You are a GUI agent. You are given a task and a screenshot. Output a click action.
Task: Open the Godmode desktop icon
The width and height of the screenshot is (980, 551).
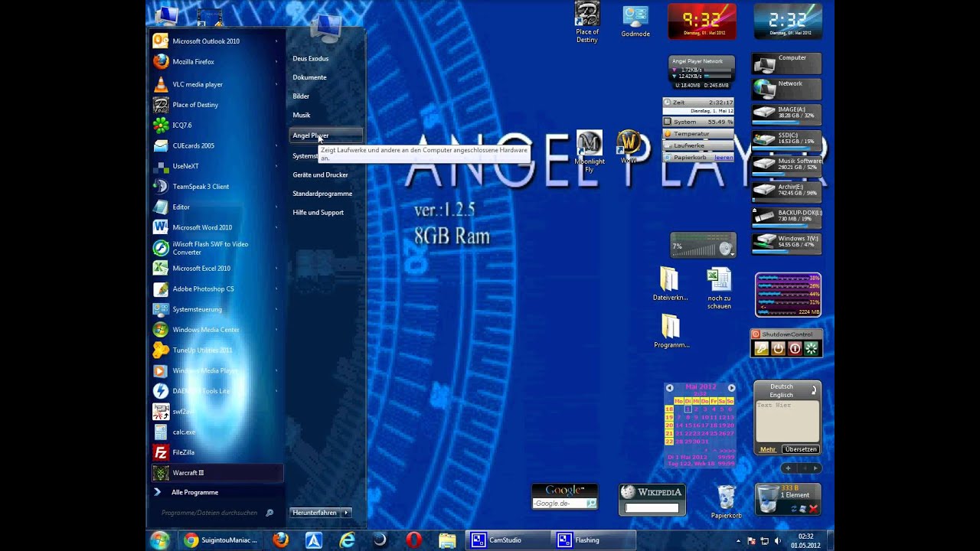(635, 22)
